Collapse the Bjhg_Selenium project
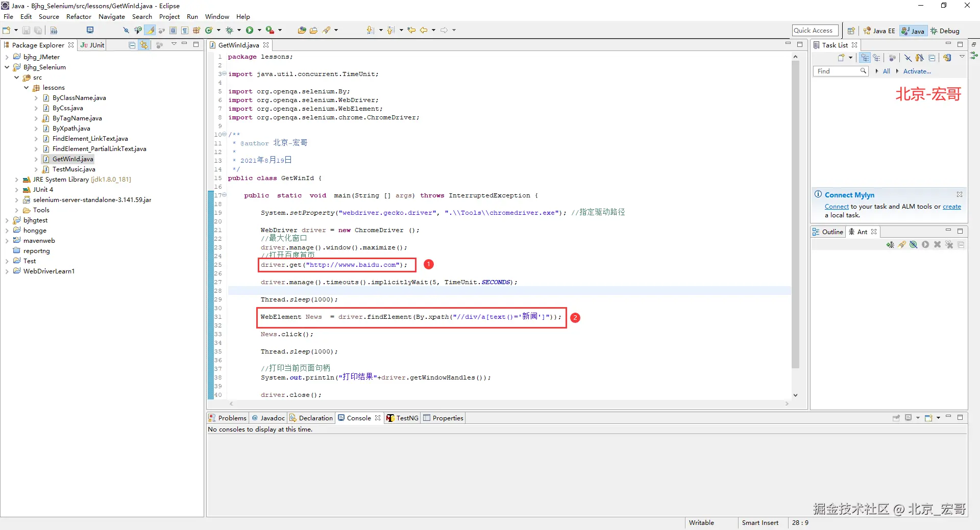Image resolution: width=980 pixels, height=530 pixels. click(7, 67)
